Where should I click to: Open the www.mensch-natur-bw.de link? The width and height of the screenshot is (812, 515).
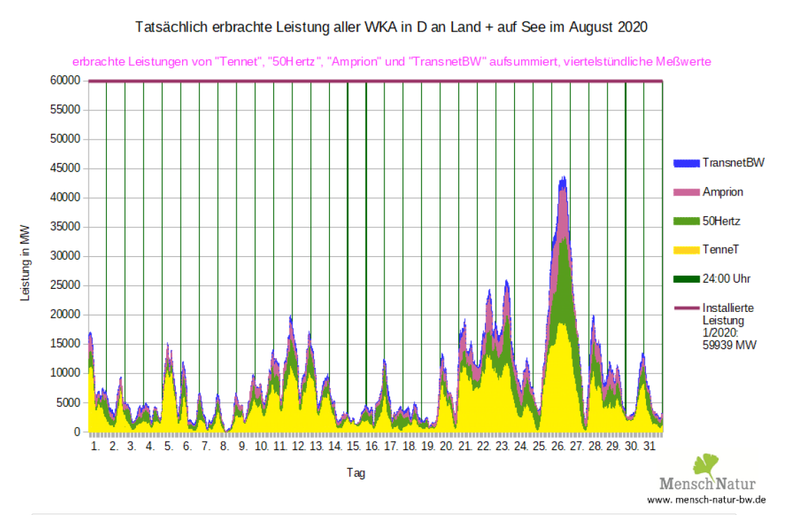pyautogui.click(x=707, y=500)
